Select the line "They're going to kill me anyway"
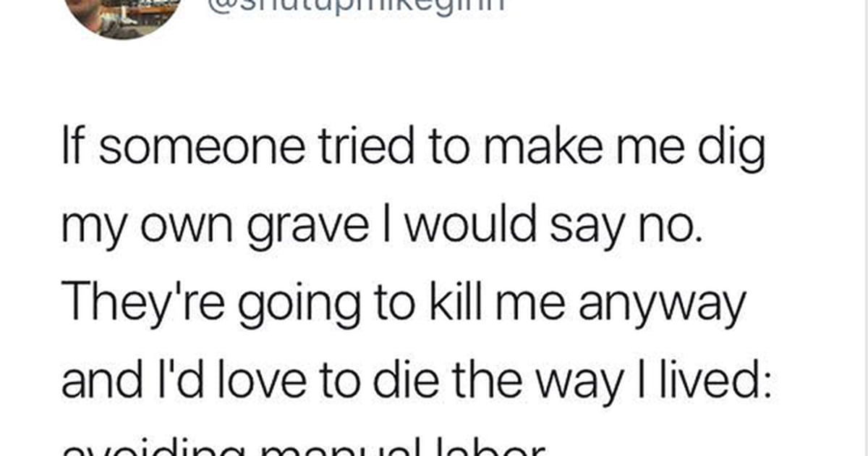 [404, 305]
